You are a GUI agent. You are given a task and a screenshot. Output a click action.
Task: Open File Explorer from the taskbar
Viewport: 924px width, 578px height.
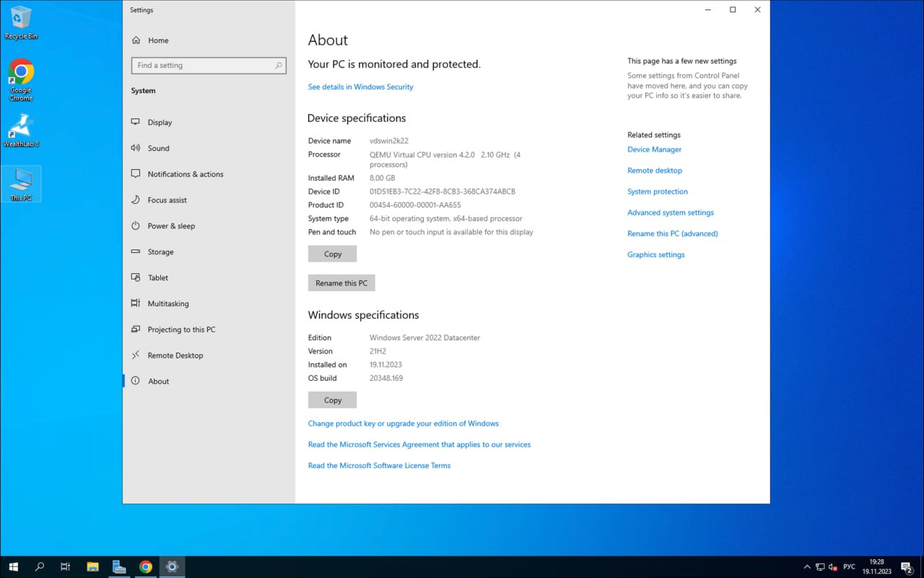(92, 567)
